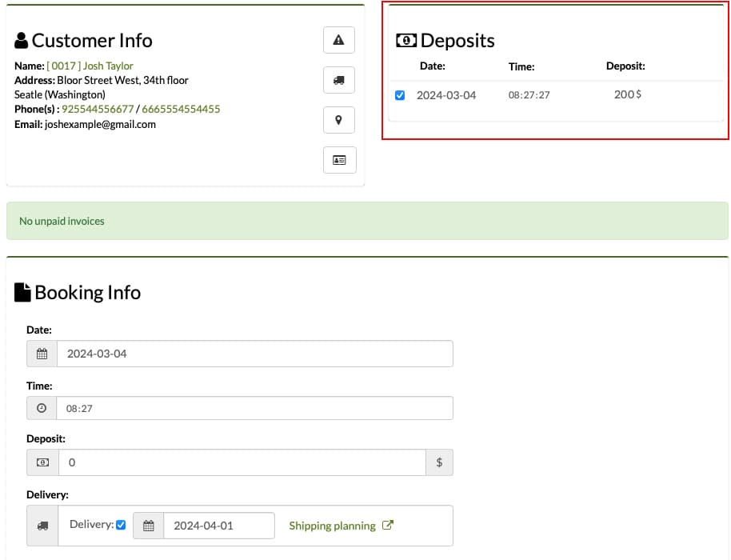731x560 pixels.
Task: Uncheck the 2024-03-04 deposit checkbox
Action: click(400, 95)
